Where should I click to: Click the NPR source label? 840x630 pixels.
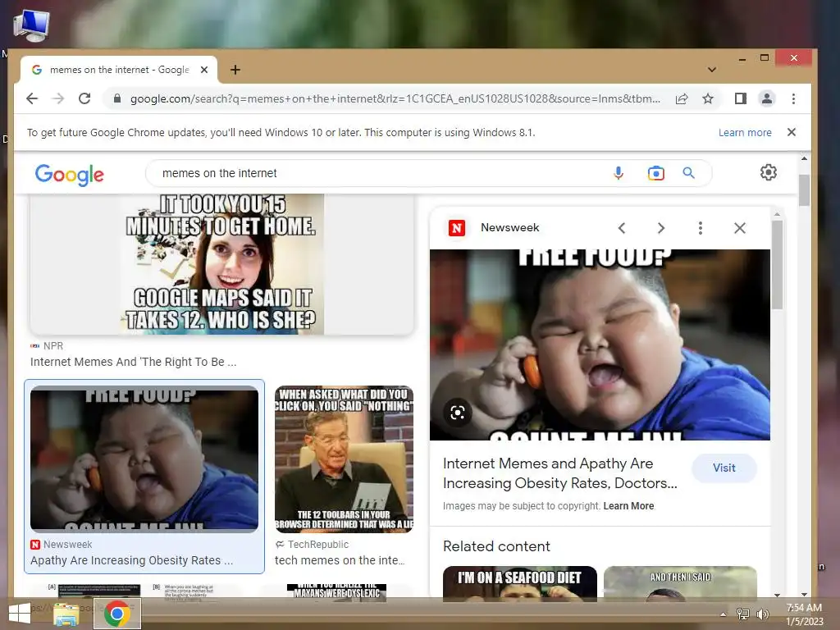point(53,346)
